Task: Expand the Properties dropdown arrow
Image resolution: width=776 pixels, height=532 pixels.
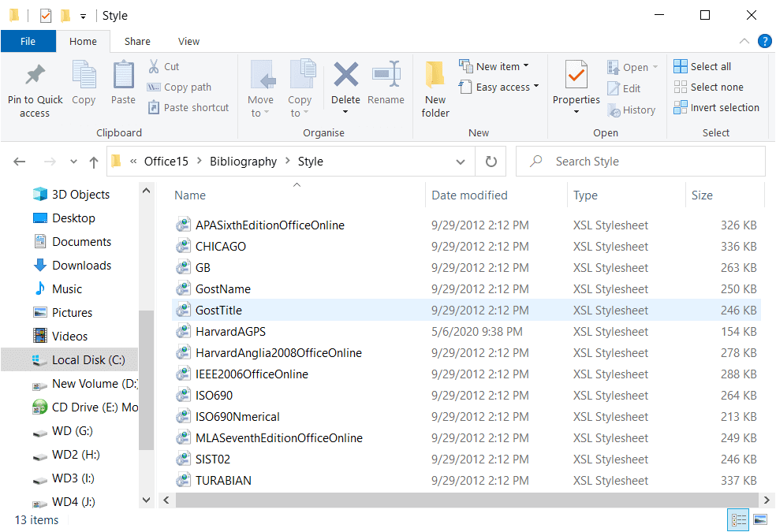Action: pos(576,112)
